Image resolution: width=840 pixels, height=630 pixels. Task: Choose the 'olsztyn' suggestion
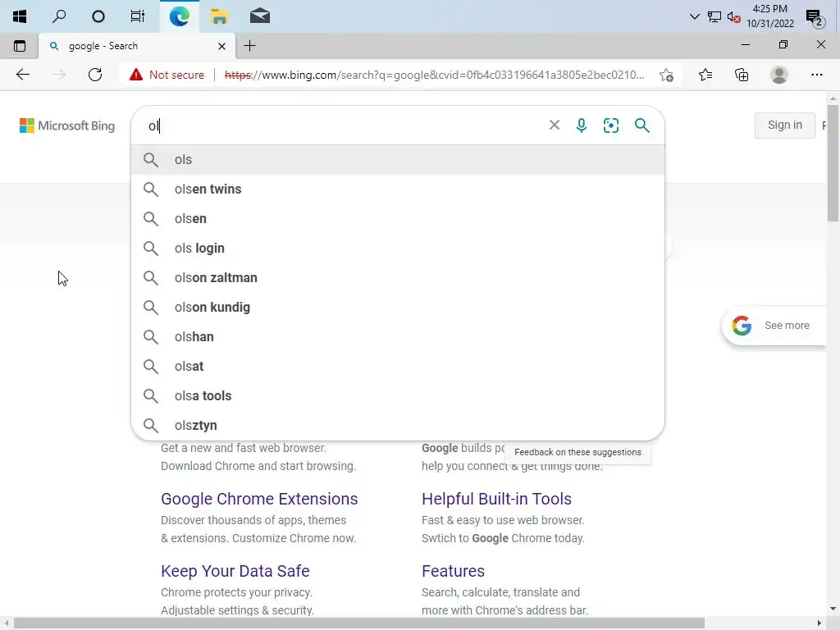[398, 425]
